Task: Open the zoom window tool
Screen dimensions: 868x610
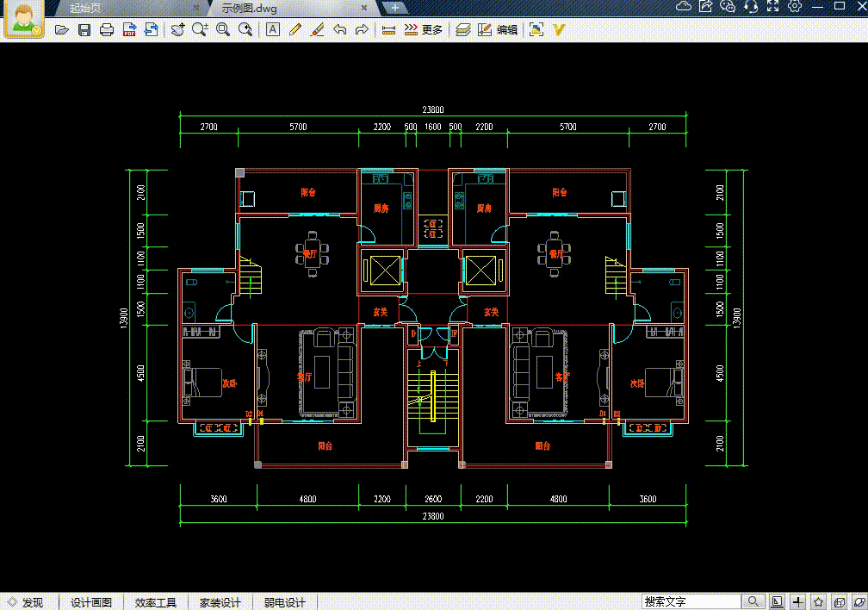Action: click(x=222, y=28)
